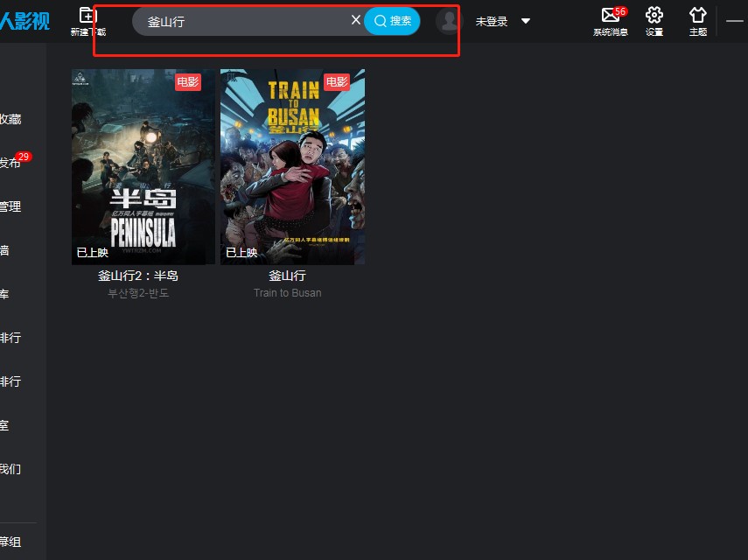Select the upper 排行 ranking sidebar item
The height and width of the screenshot is (560, 748).
10,338
